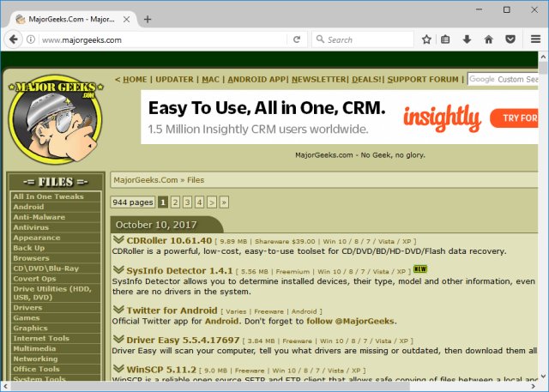Screen dimensions: 549x392
Task: Click the Firefox back arrow button
Action: 14,39
